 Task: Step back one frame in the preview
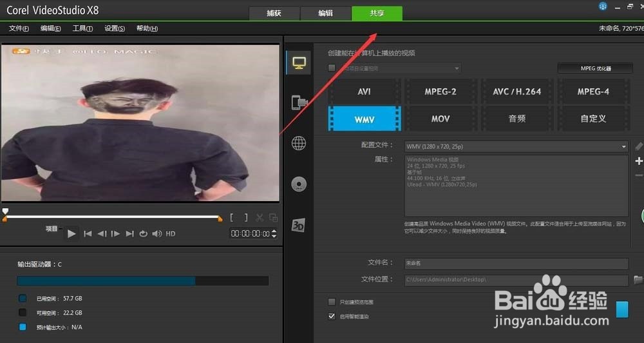[102, 233]
